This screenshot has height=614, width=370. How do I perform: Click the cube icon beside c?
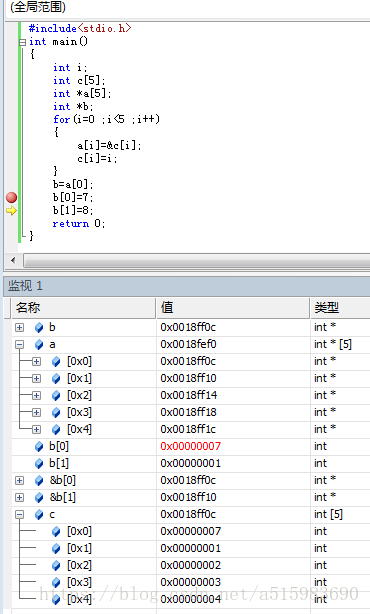[x=39, y=515]
